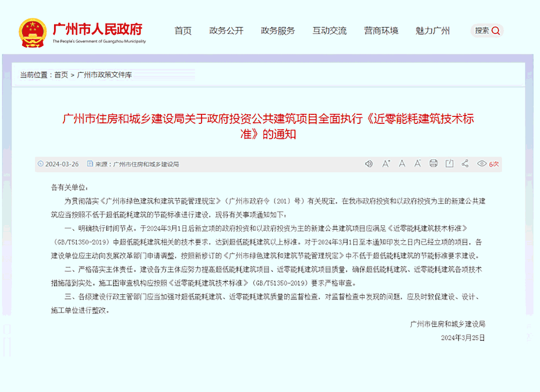This screenshot has width=540, height=392.
Task: Open the 营商环境 navigation tab
Action: coord(381,30)
